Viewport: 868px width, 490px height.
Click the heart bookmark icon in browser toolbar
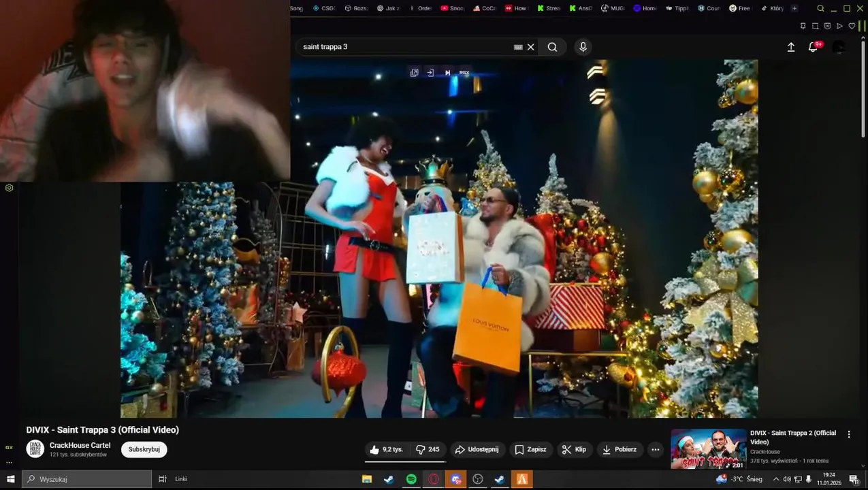[852, 26]
